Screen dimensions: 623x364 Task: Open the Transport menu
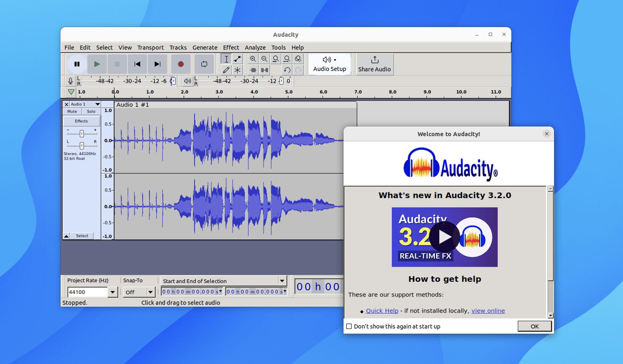point(150,47)
